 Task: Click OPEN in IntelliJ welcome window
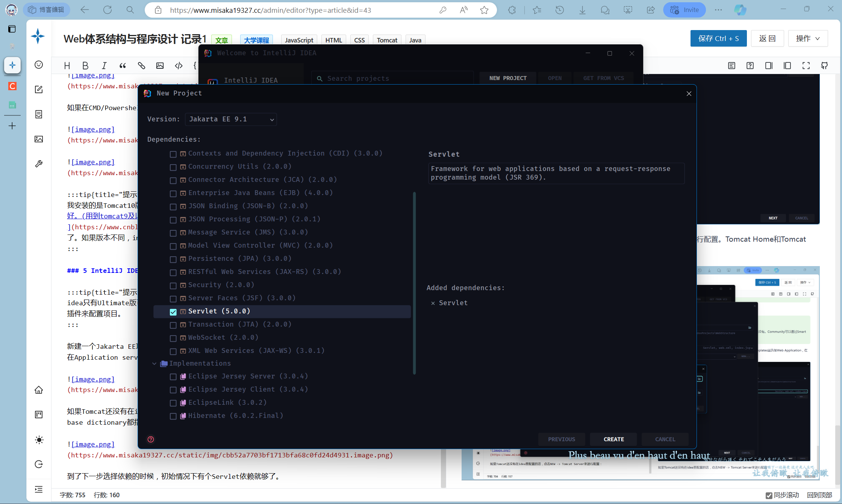point(555,78)
